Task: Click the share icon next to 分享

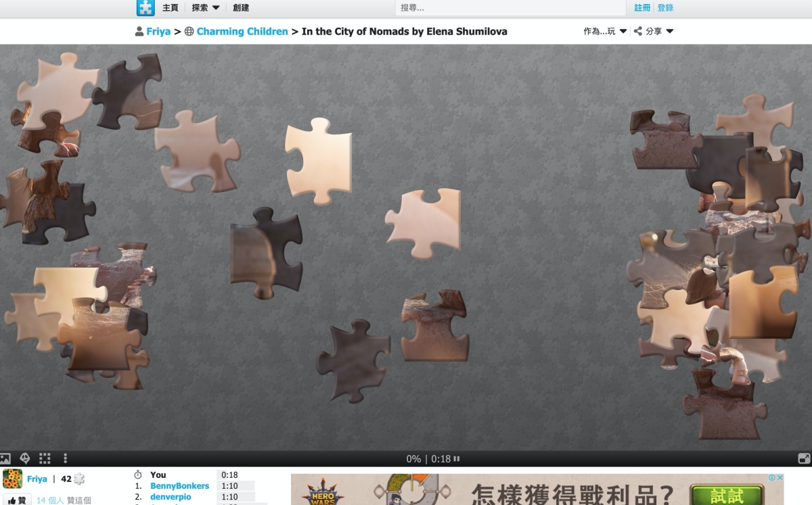Action: point(638,31)
